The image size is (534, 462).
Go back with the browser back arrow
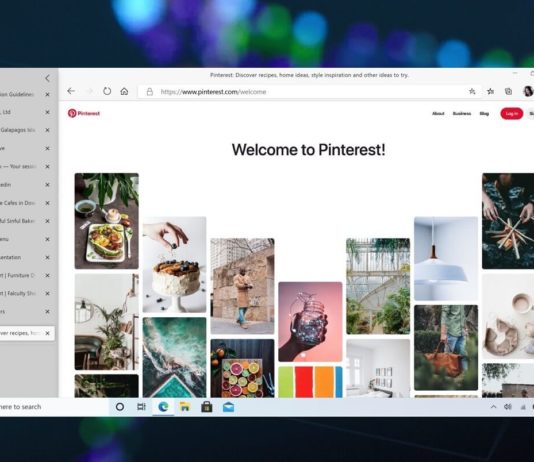(71, 91)
